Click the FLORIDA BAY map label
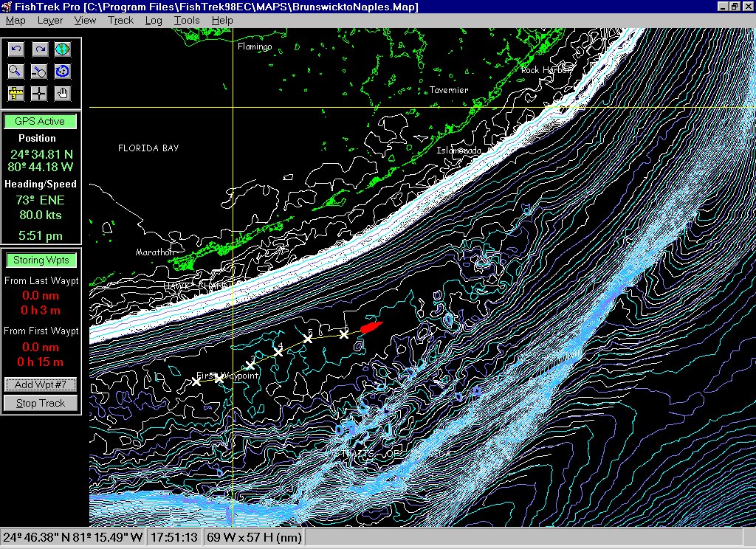Image resolution: width=756 pixels, height=549 pixels. click(148, 148)
